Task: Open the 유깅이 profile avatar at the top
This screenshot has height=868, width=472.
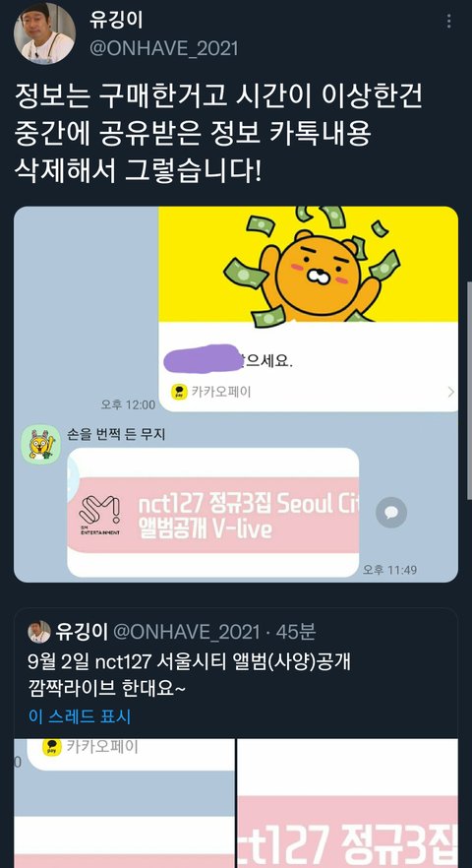Action: click(43, 33)
